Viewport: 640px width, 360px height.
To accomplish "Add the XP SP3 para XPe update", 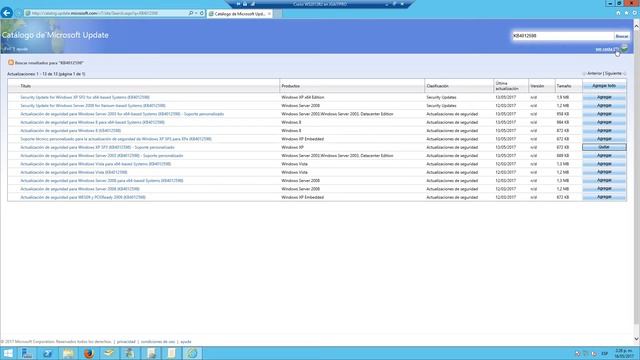I will [604, 139].
